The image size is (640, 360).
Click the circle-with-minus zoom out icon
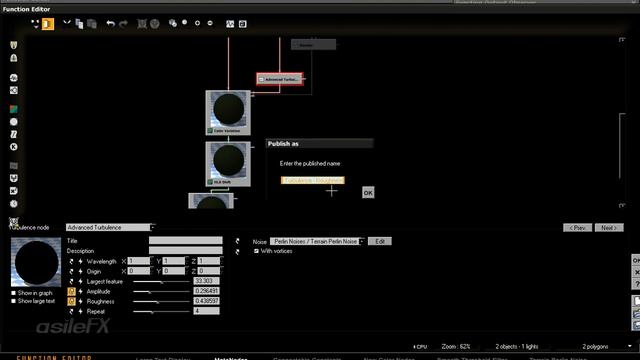click(x=210, y=23)
